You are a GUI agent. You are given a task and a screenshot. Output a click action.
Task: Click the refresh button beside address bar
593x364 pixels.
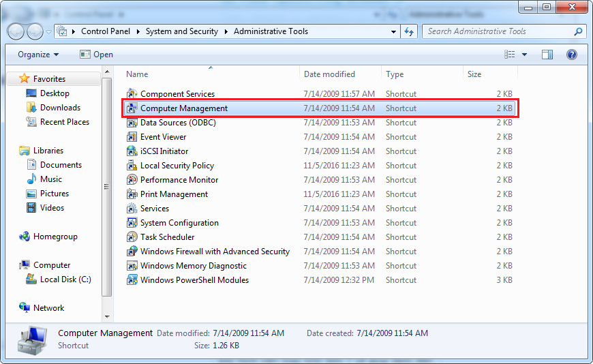pyautogui.click(x=409, y=31)
